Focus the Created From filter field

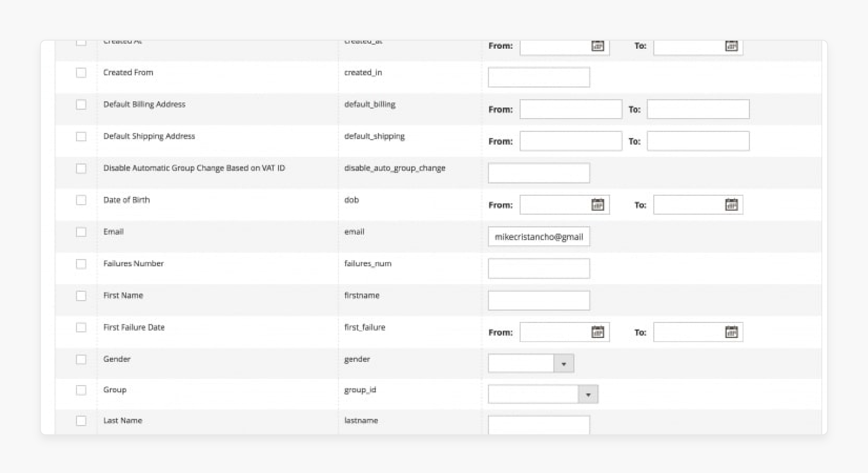click(x=539, y=77)
